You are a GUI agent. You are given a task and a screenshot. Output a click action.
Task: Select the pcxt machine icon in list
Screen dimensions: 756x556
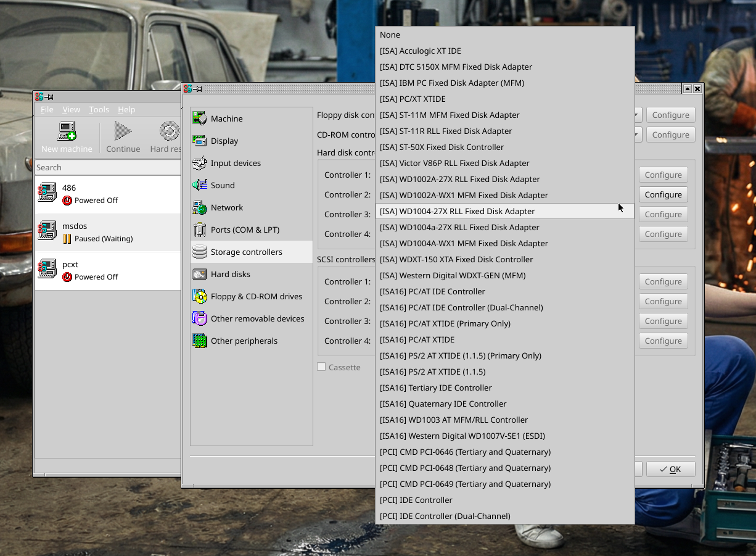[47, 269]
